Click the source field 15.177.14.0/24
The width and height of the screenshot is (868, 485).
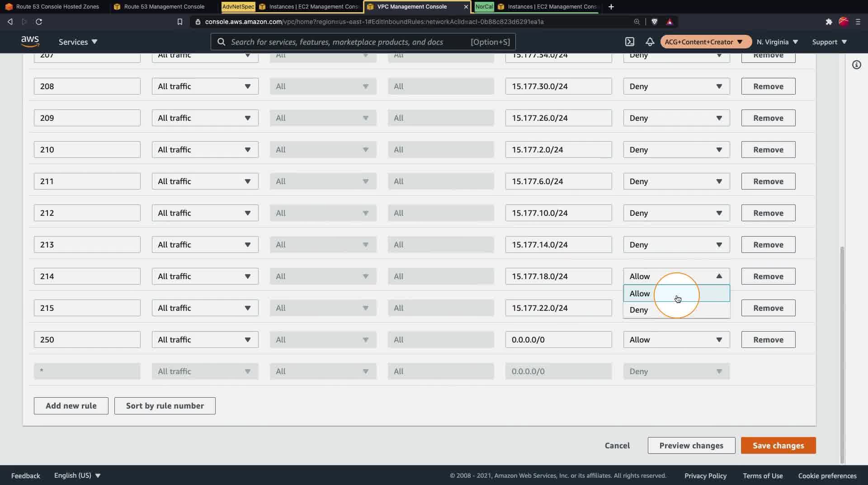click(558, 245)
